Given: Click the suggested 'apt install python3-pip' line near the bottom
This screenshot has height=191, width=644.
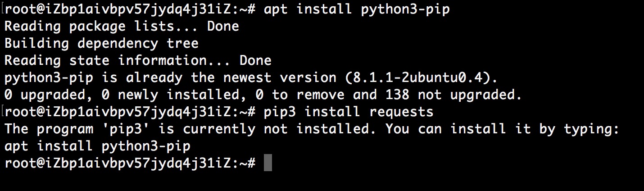Looking at the screenshot, I should (97, 146).
